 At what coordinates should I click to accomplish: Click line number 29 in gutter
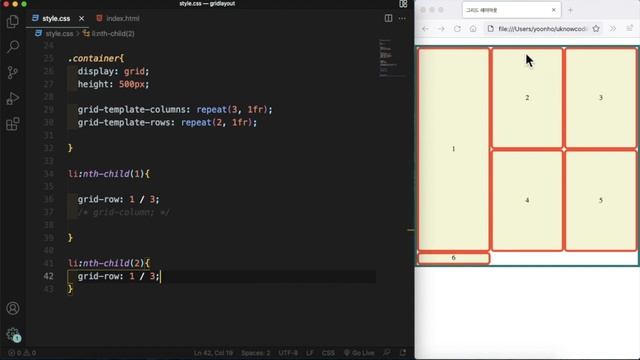pos(48,109)
